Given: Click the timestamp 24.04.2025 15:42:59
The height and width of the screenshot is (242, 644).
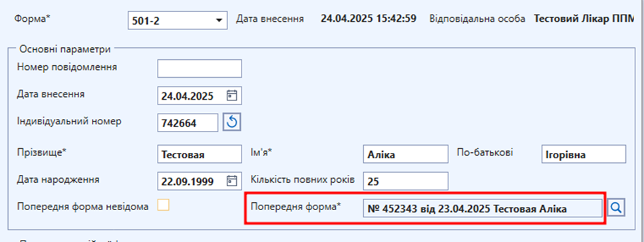Looking at the screenshot, I should tap(369, 19).
